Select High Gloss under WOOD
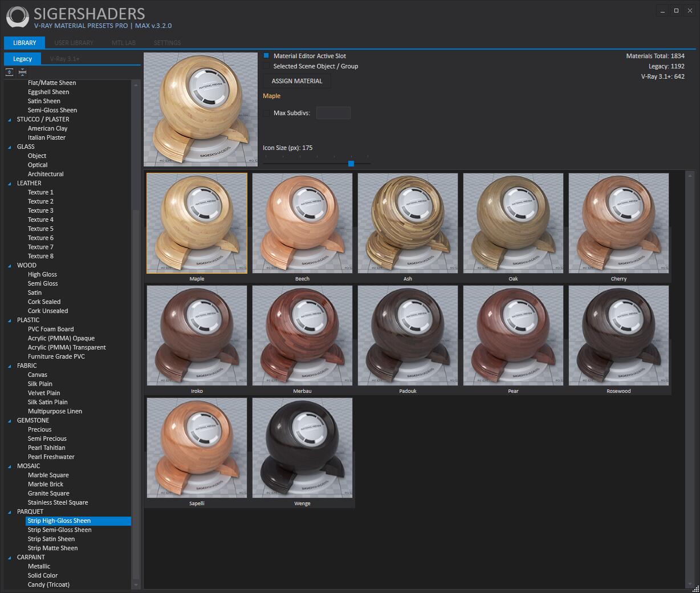Screen dimensions: 700x593 tap(42, 275)
